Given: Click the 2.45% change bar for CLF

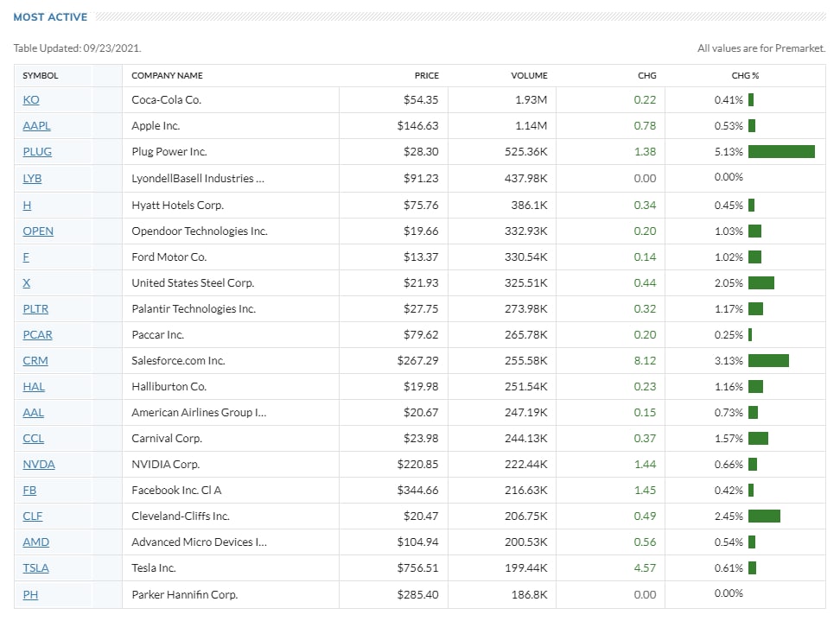Looking at the screenshot, I should (x=764, y=516).
